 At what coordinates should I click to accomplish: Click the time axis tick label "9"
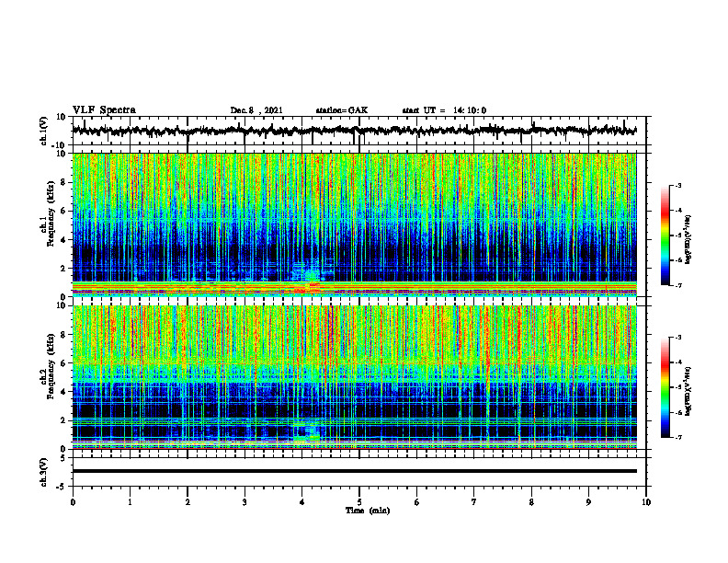pos(588,502)
